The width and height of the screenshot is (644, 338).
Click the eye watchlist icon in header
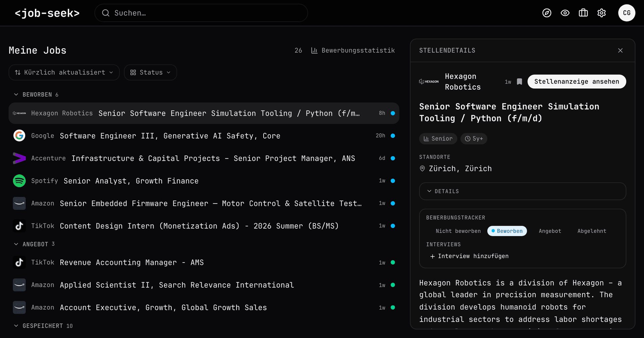coord(565,13)
